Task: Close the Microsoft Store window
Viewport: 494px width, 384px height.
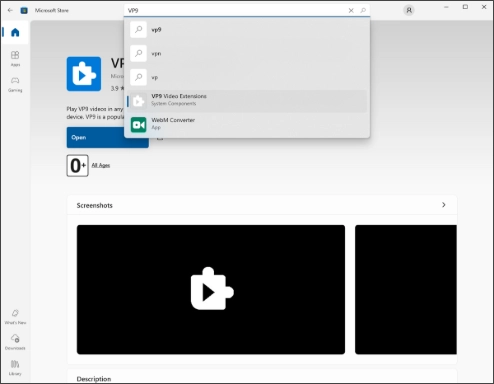Action: 484,7
